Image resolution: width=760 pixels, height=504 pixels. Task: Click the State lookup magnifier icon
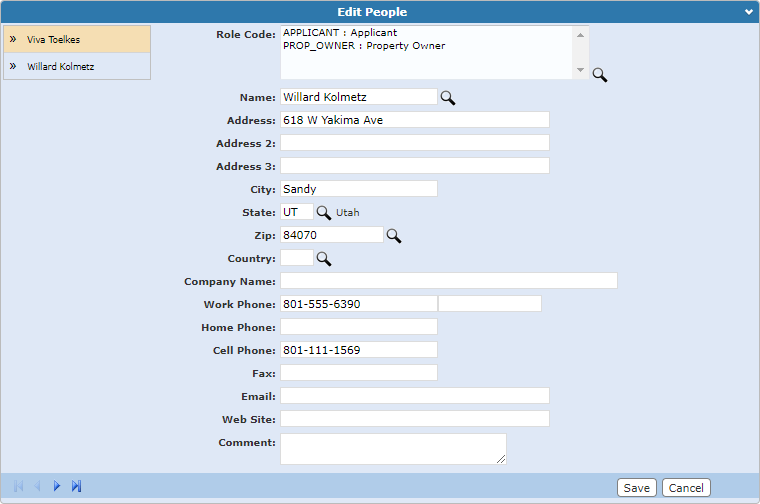[323, 213]
